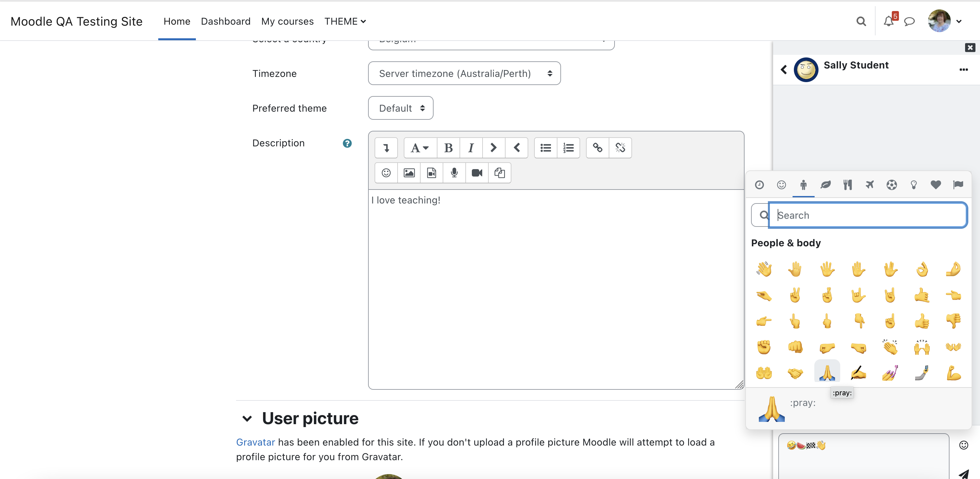Select the waving hand emoji
This screenshot has height=479, width=980.
coord(763,269)
